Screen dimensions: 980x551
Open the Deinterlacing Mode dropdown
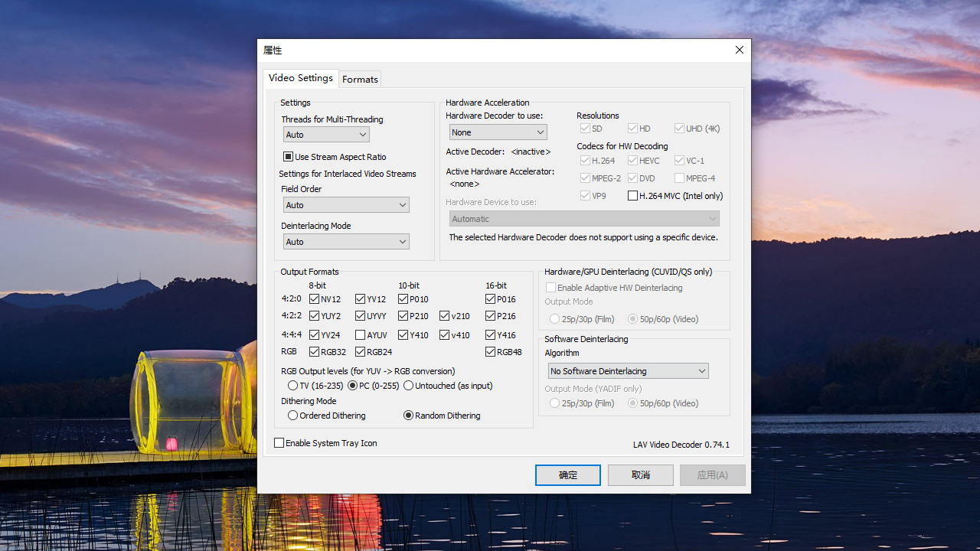coord(346,242)
